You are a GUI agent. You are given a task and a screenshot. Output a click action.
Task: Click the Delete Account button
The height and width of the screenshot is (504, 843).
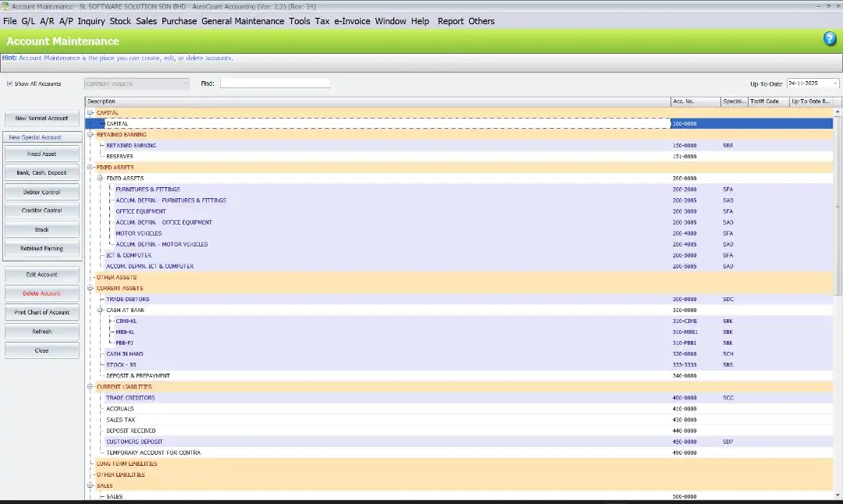[42, 293]
